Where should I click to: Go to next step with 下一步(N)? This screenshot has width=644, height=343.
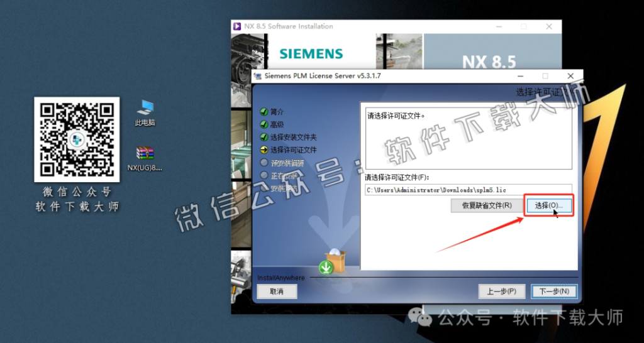(x=554, y=291)
